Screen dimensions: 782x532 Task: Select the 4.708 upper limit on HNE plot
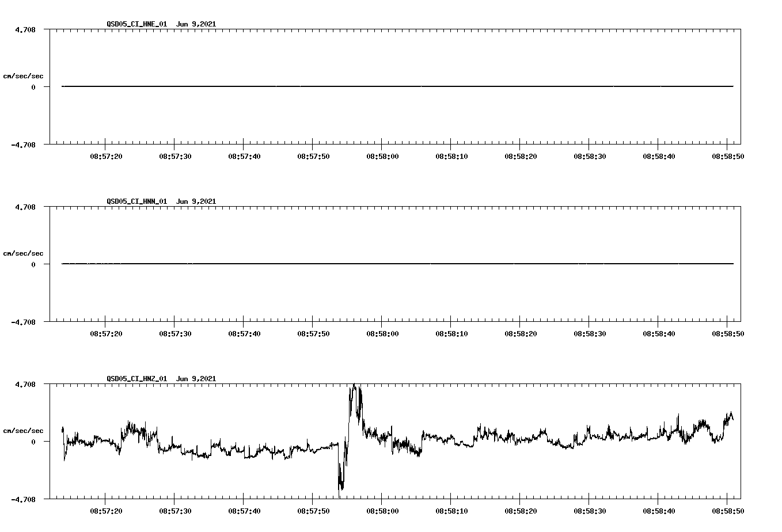(25, 29)
